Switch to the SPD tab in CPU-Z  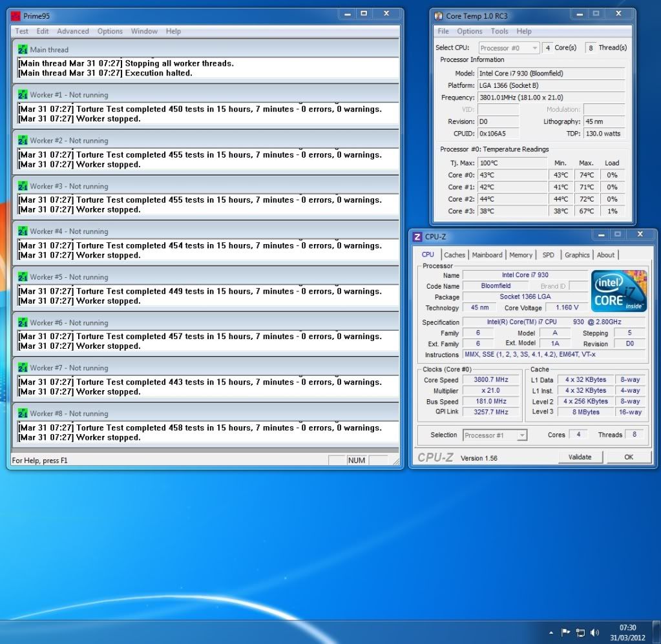[x=547, y=254]
